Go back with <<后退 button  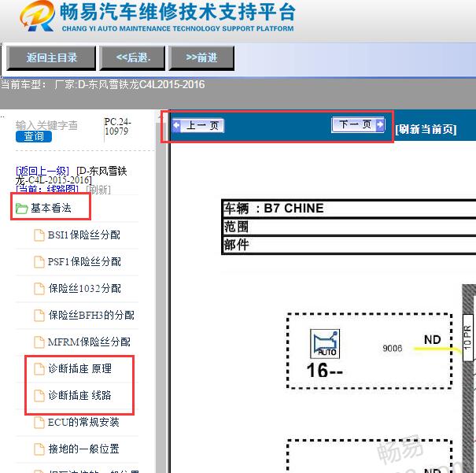click(x=133, y=57)
